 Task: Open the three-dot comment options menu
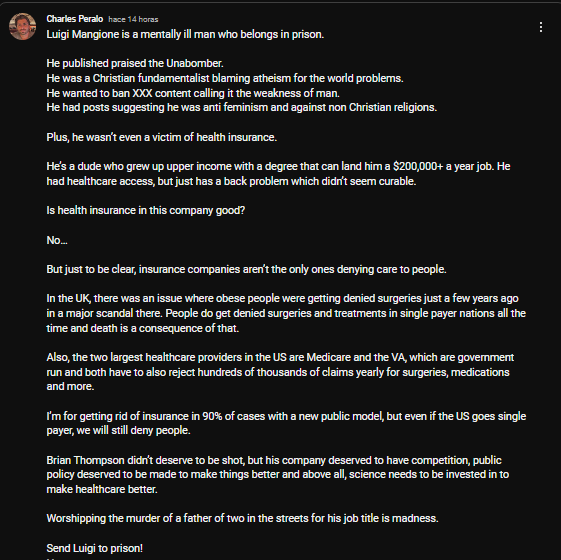(541, 27)
